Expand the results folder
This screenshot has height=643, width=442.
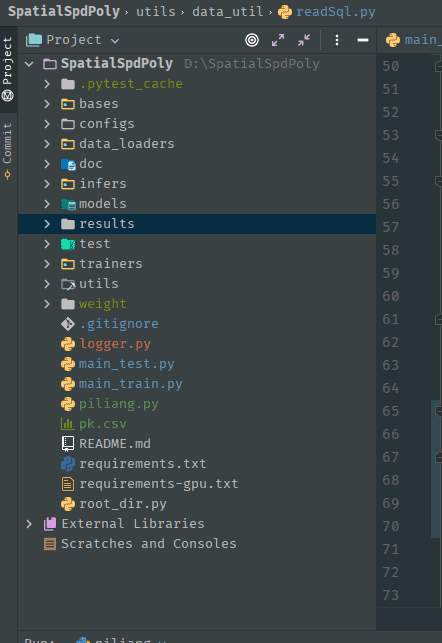tap(47, 224)
